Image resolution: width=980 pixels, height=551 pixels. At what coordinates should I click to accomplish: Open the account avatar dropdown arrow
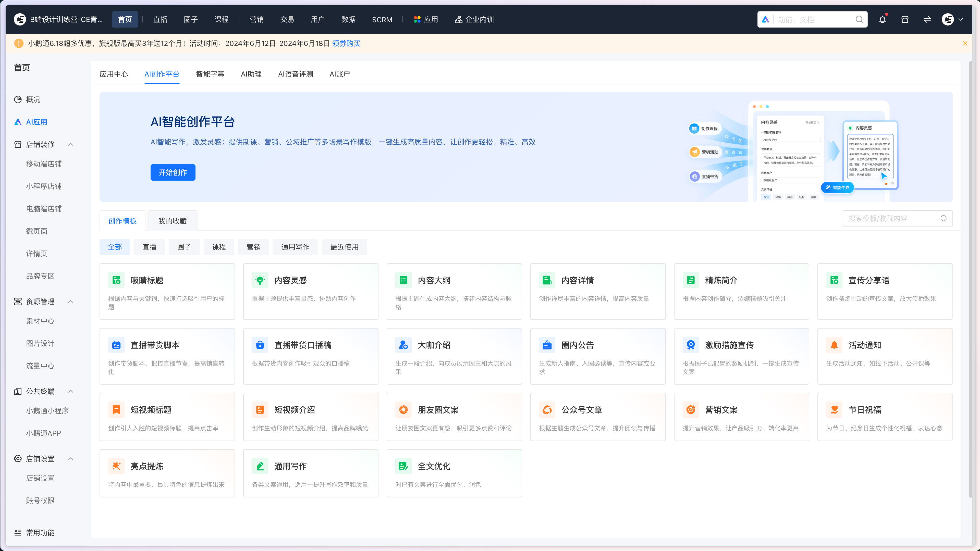pyautogui.click(x=961, y=19)
